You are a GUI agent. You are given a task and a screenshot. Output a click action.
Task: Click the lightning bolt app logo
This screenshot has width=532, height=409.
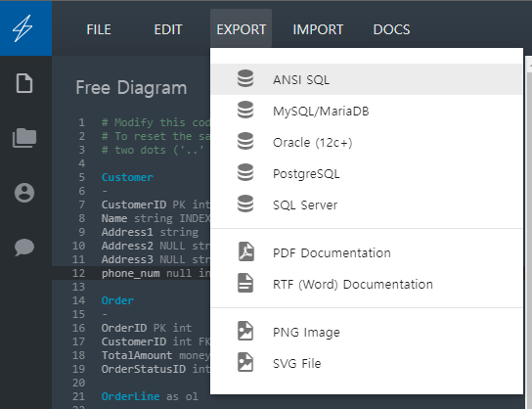tap(23, 28)
